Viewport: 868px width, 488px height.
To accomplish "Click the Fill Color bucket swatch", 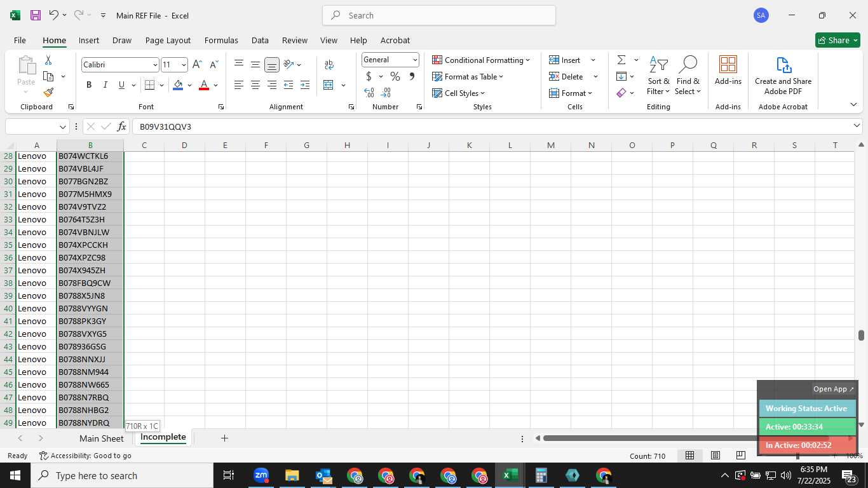I will pos(178,85).
